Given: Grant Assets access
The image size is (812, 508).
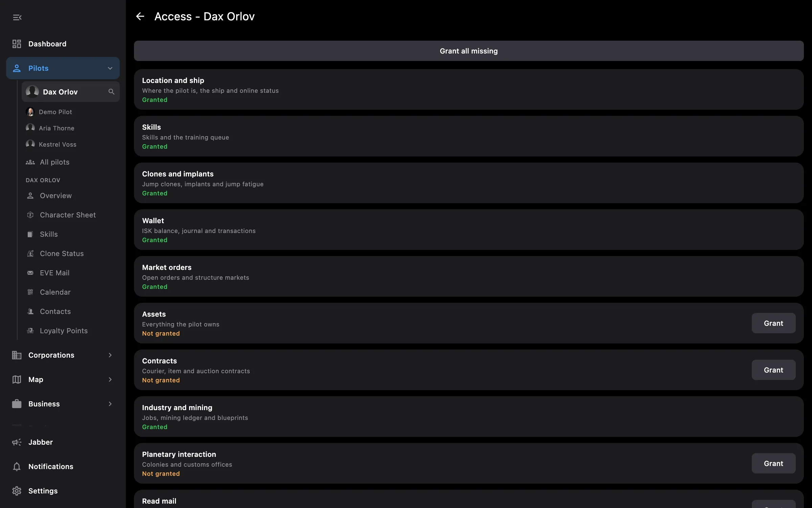Looking at the screenshot, I should tap(773, 323).
